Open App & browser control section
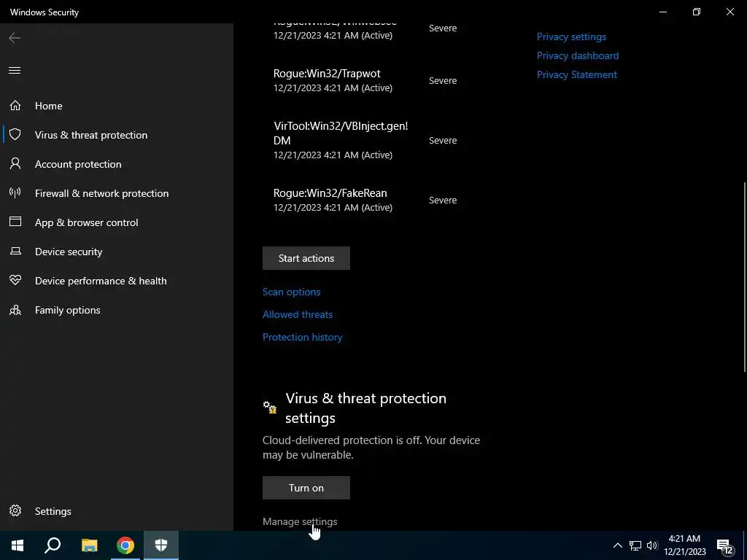Screen dimensions: 747x560 [x=86, y=222]
